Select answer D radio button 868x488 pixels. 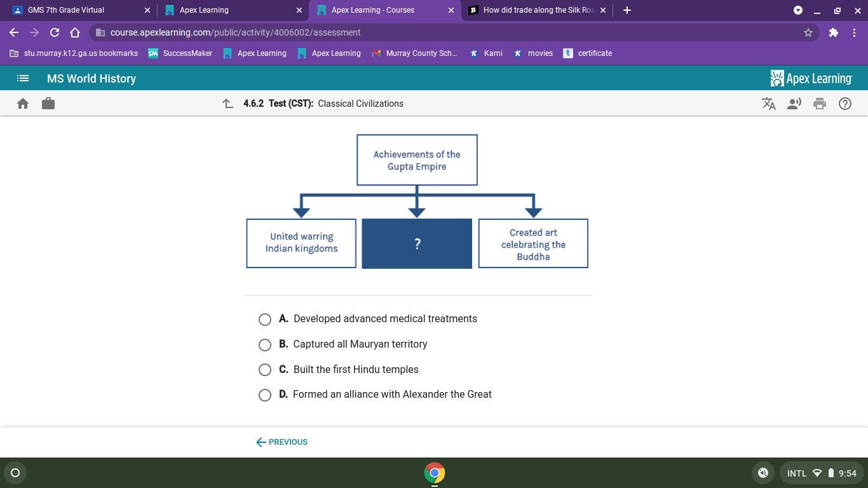point(265,395)
